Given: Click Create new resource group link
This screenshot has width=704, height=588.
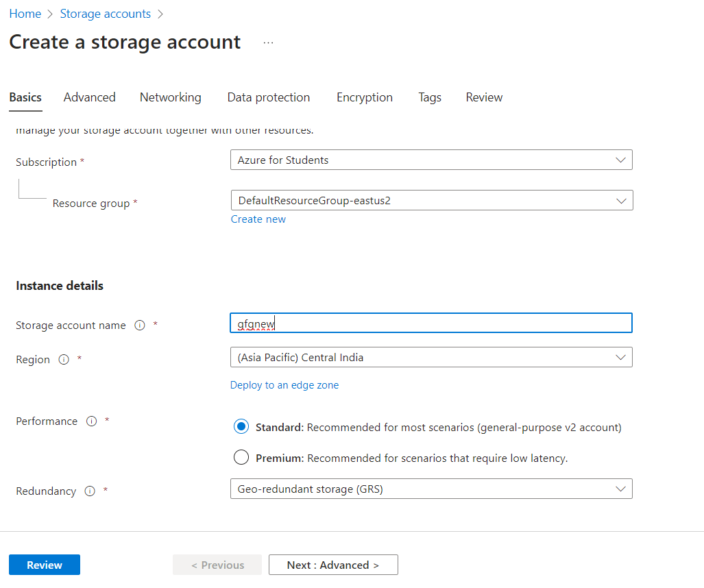Looking at the screenshot, I should [x=258, y=219].
